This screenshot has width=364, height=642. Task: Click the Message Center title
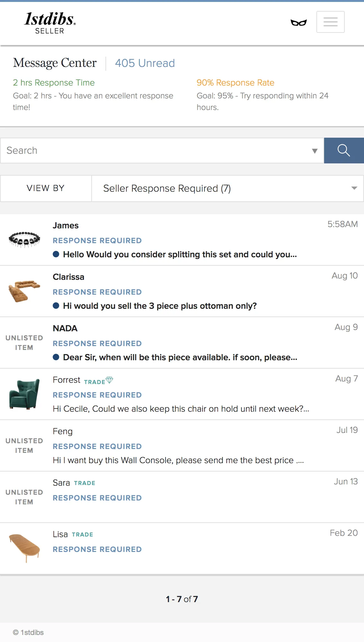click(x=55, y=63)
